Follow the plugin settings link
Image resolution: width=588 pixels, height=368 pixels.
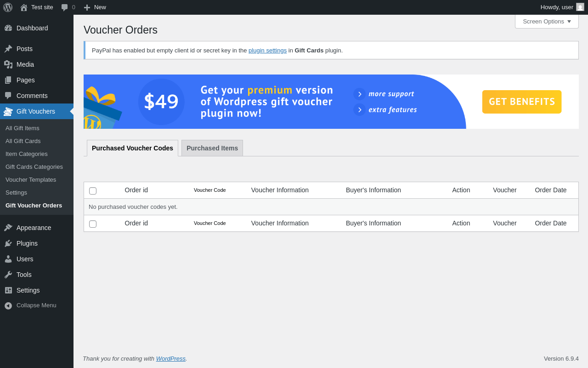(267, 51)
